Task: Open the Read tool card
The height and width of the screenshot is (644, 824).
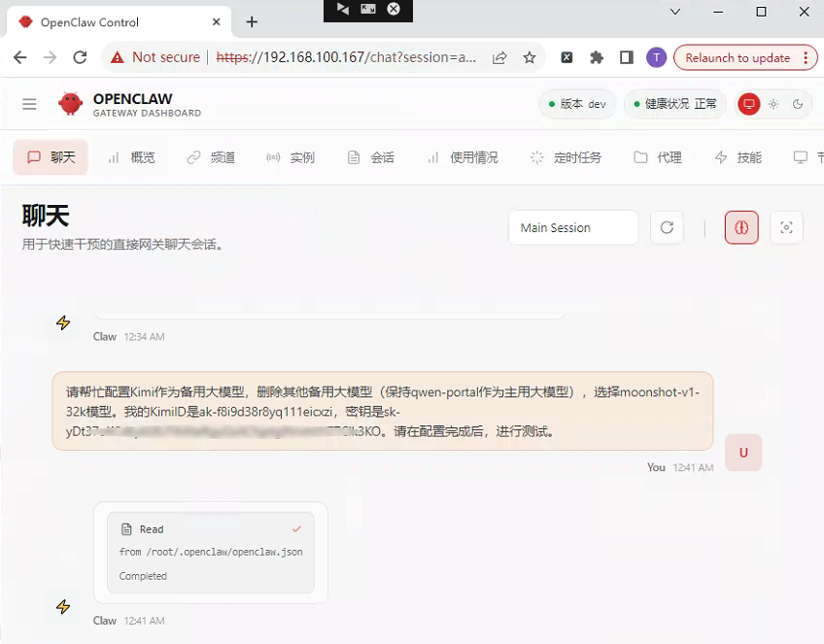Action: pyautogui.click(x=211, y=552)
